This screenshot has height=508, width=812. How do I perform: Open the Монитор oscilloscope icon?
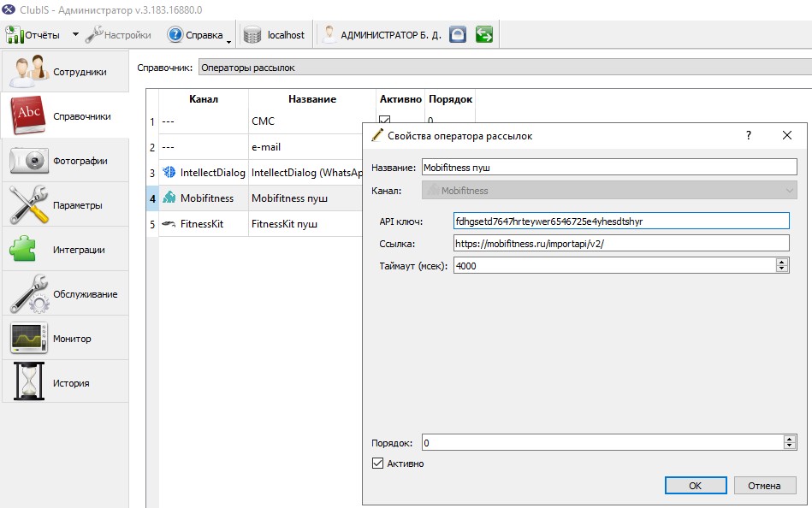point(28,338)
